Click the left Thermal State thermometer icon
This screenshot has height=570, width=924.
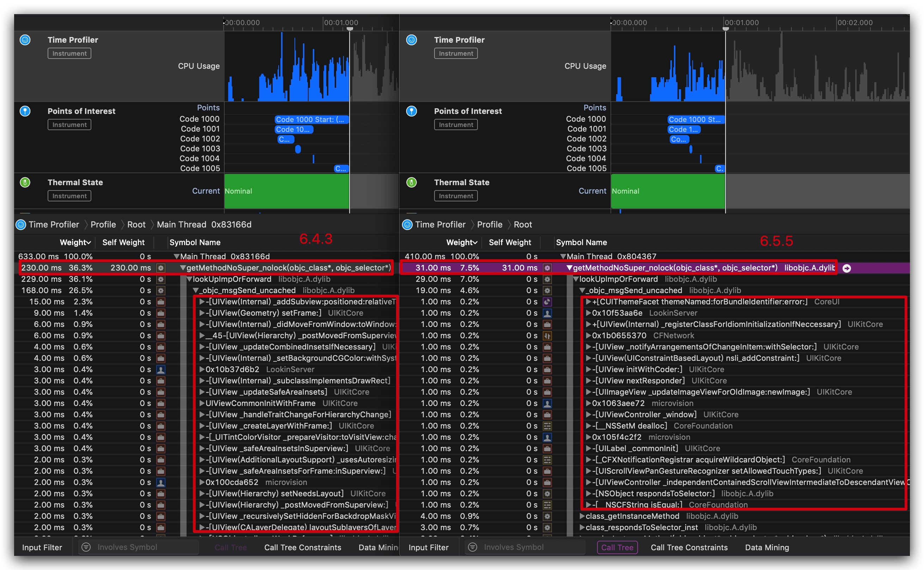pos(25,182)
